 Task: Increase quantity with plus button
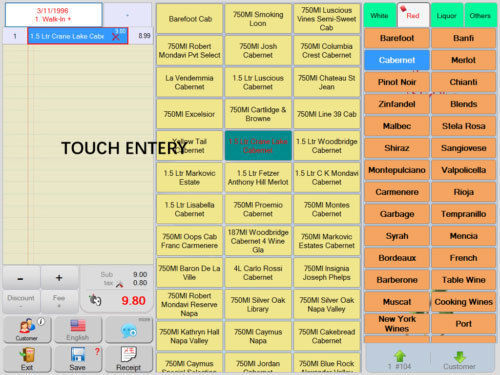(x=59, y=278)
